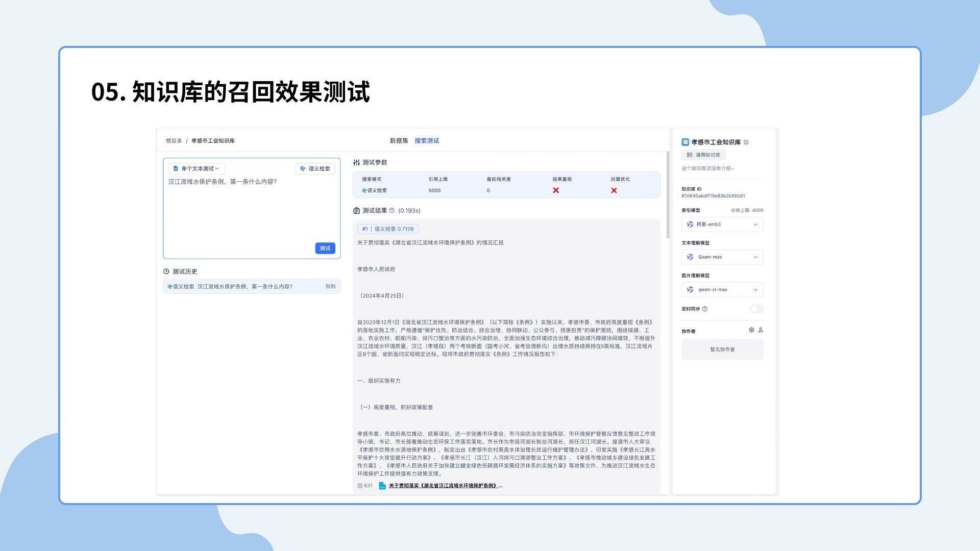Click the red X under 问题优化
The image size is (980, 551).
614,190
